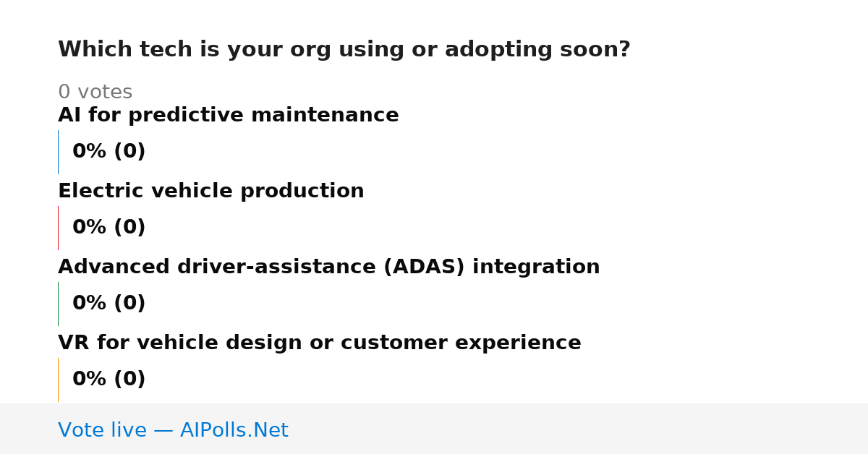Click 0% (0) under AI predictive maintenance
Viewport: 868px width, 454px height.
(109, 152)
